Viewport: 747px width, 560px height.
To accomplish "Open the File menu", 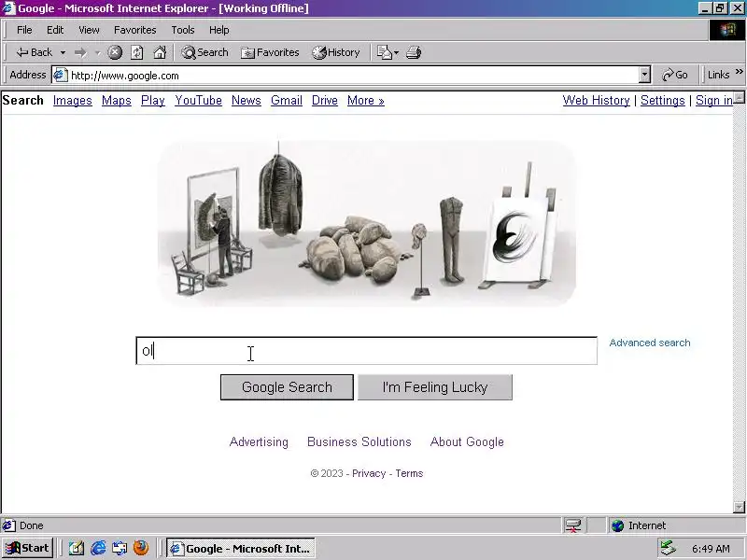I will coord(24,30).
